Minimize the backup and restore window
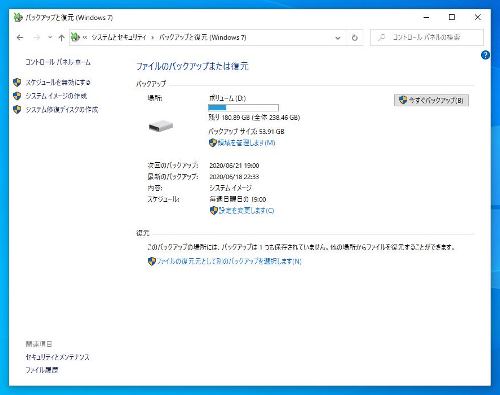Screen dimensions: 500x395 (426, 17)
